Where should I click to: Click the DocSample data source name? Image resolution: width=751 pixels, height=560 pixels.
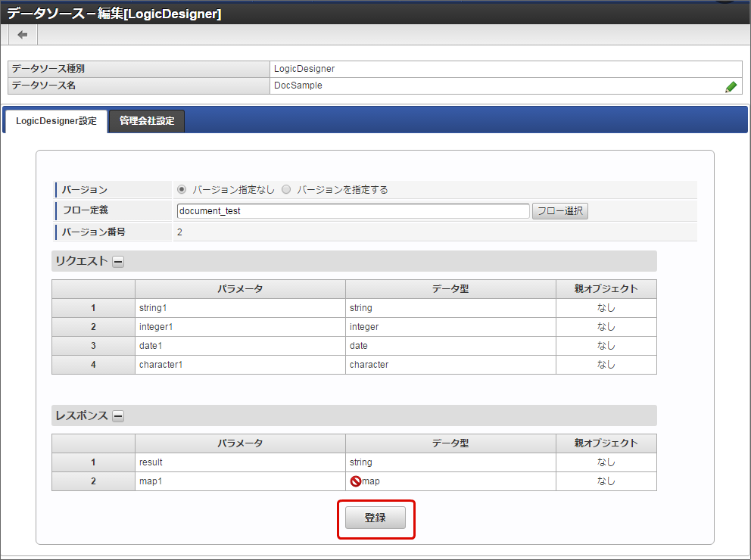(x=298, y=86)
